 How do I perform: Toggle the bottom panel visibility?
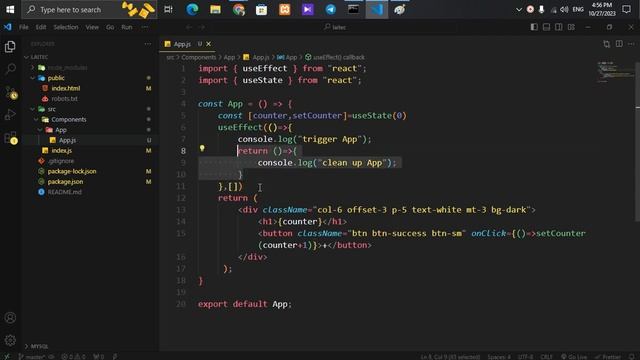[x=546, y=27]
